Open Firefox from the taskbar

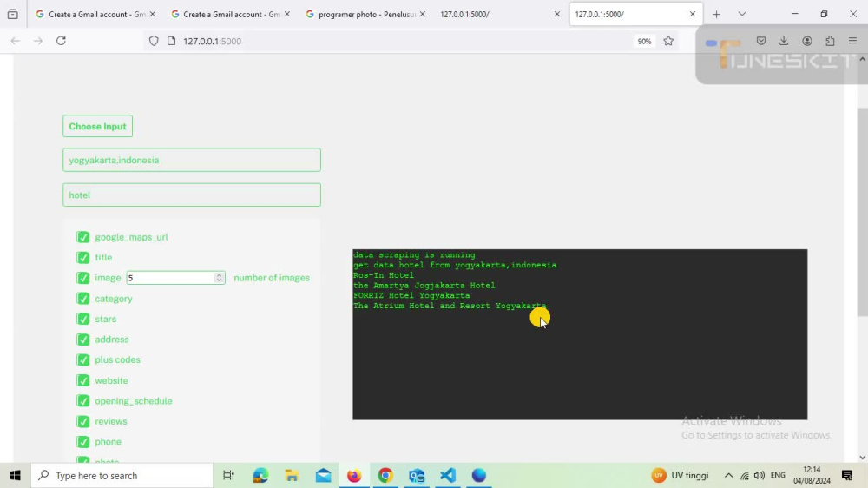click(x=354, y=475)
